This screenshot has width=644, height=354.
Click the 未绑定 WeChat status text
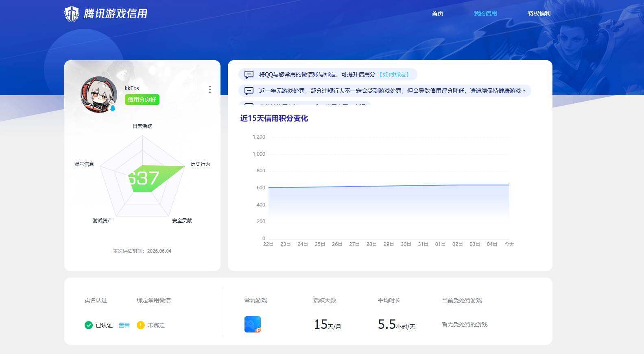point(156,325)
